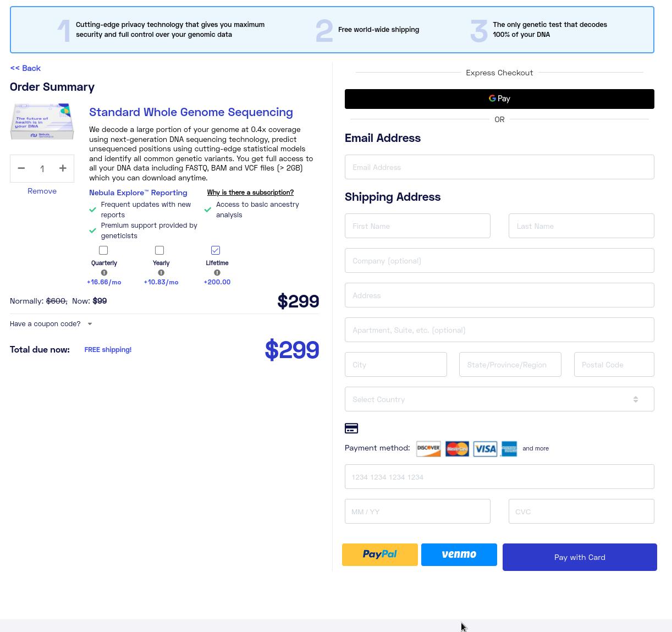Expand the 'Have a coupon code?' section
This screenshot has width=672, height=632.
51,324
